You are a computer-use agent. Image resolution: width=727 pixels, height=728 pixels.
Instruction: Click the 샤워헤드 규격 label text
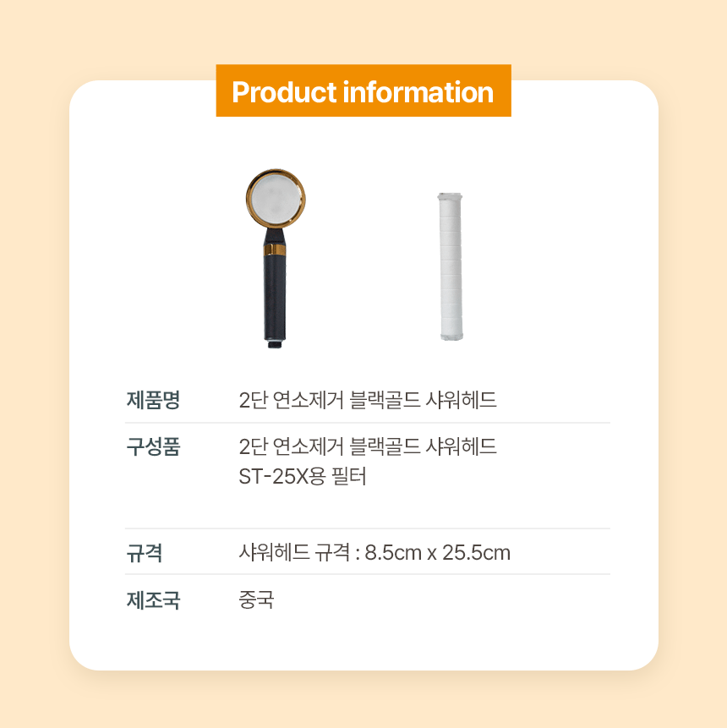295,554
